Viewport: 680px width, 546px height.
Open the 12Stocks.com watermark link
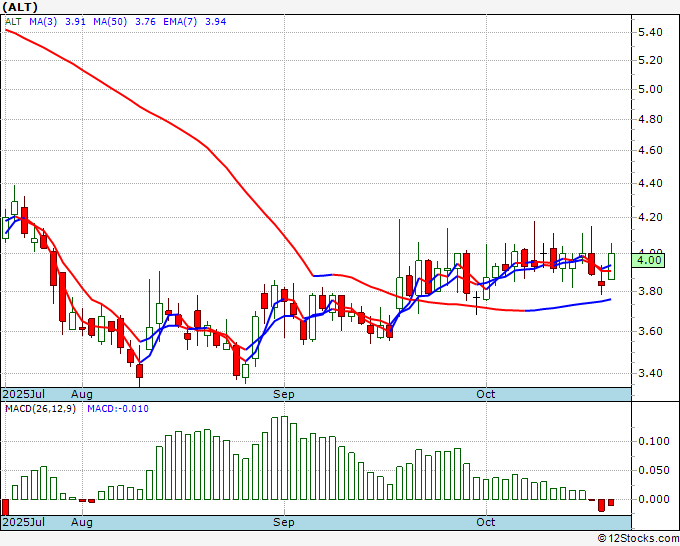(639, 538)
